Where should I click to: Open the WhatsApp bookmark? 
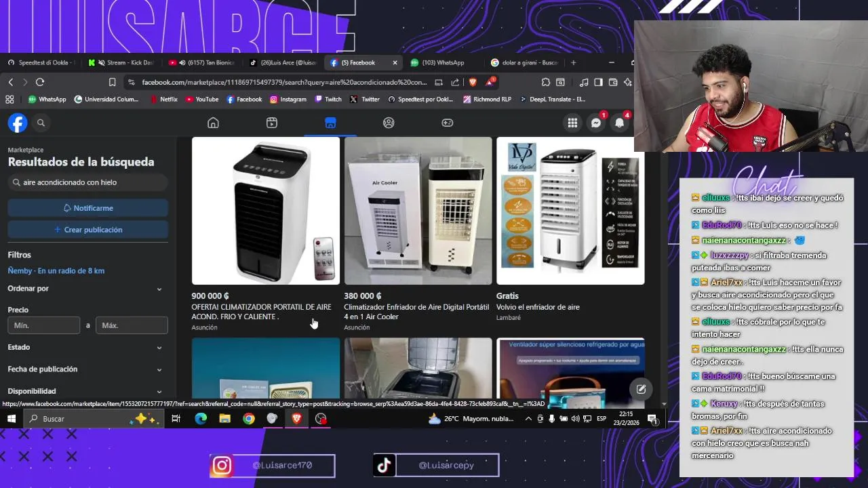tap(47, 99)
